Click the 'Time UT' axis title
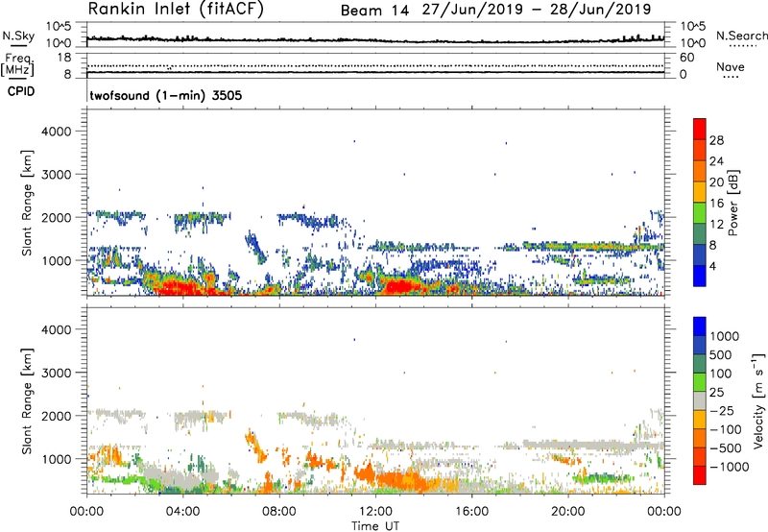 click(375, 524)
